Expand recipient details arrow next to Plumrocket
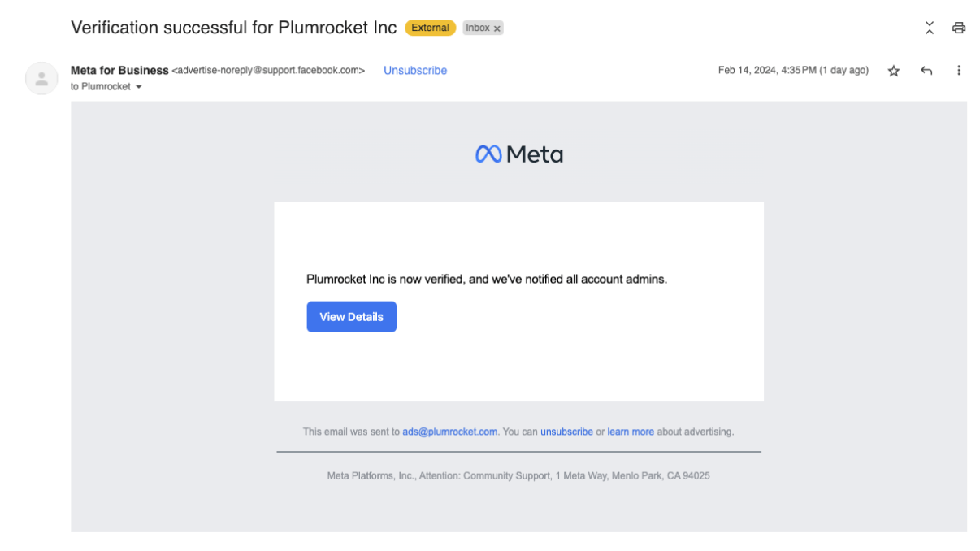 pos(138,87)
